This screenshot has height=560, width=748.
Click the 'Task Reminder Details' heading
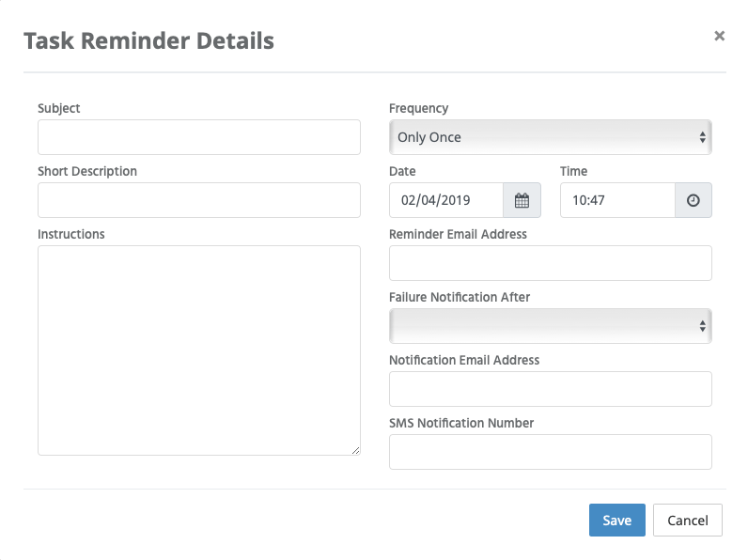point(148,41)
